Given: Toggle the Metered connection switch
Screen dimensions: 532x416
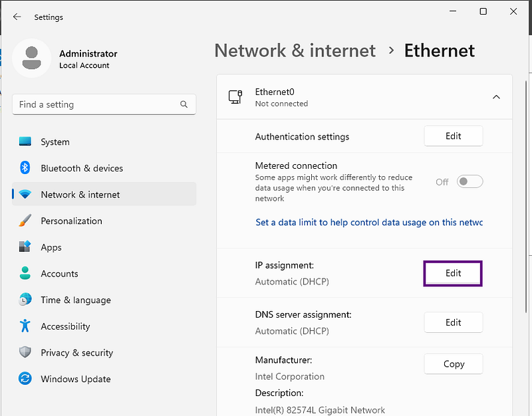Looking at the screenshot, I should click(x=469, y=181).
